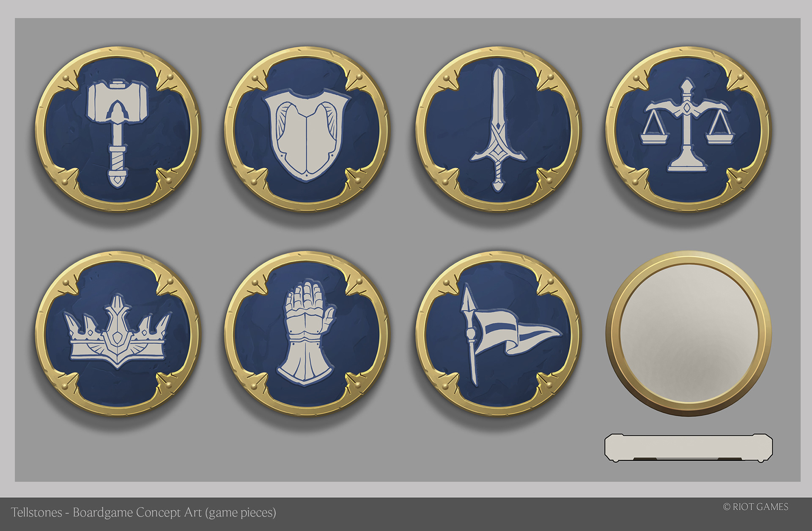The width and height of the screenshot is (812, 531).
Task: Select the shield emblem token
Action: tap(307, 129)
